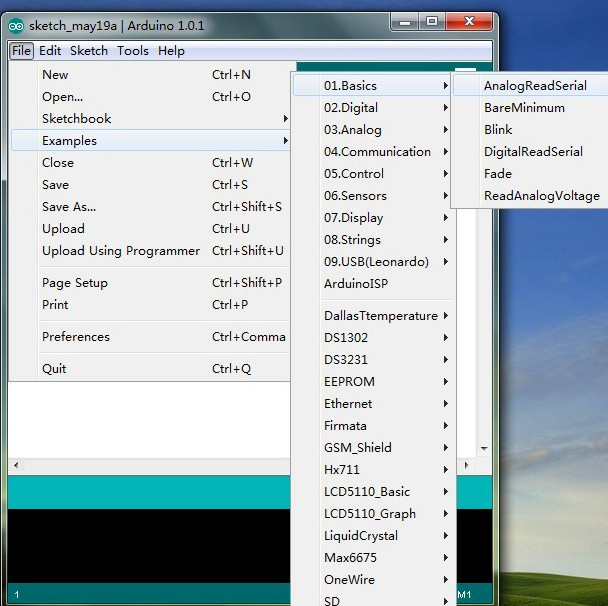The image size is (608, 606).
Task: Choose Preferences from the File menu
Action: point(76,337)
